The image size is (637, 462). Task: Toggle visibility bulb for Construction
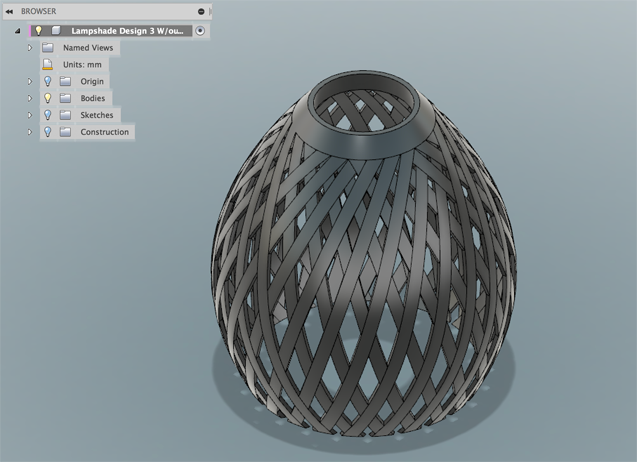pyautogui.click(x=48, y=132)
